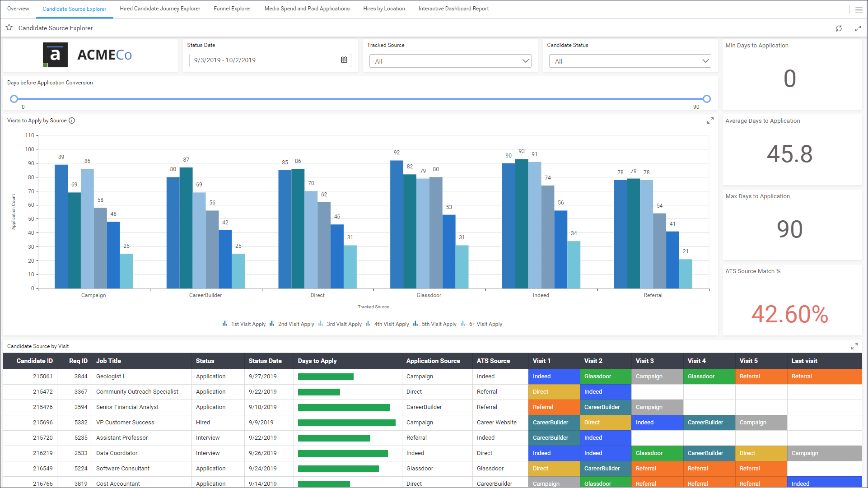Open the Status Date calendar picker

(x=344, y=60)
